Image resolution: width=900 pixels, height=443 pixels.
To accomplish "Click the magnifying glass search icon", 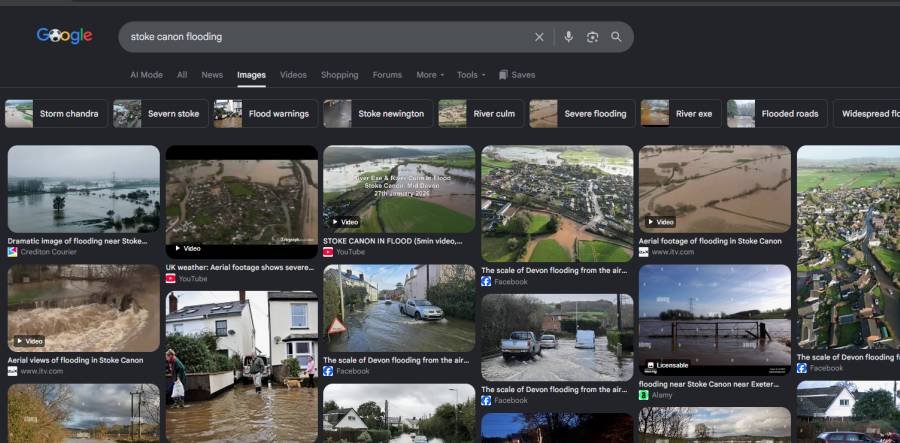I will tap(616, 37).
